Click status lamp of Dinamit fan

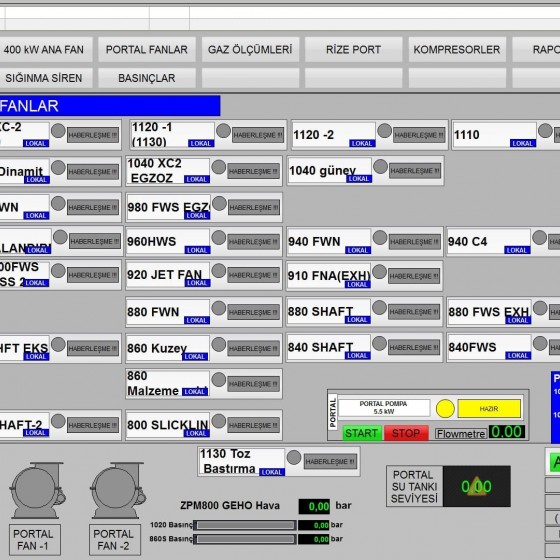[58, 167]
